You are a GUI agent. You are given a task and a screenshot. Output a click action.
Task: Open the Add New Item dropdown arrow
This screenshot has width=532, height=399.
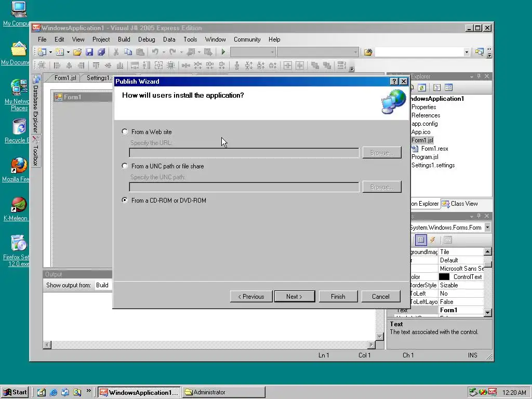[x=68, y=52]
